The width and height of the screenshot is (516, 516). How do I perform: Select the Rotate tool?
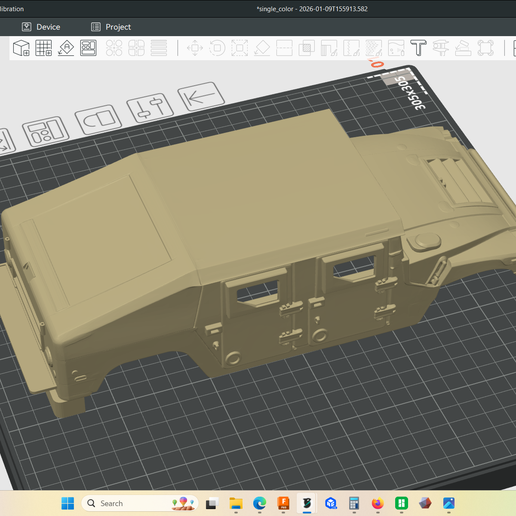click(x=217, y=48)
